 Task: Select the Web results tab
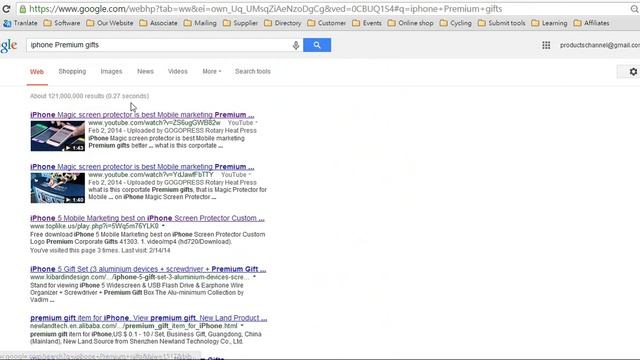click(x=37, y=72)
